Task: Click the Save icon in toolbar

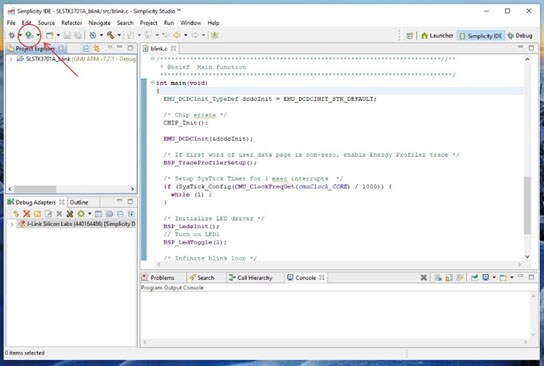Action: tap(67, 35)
